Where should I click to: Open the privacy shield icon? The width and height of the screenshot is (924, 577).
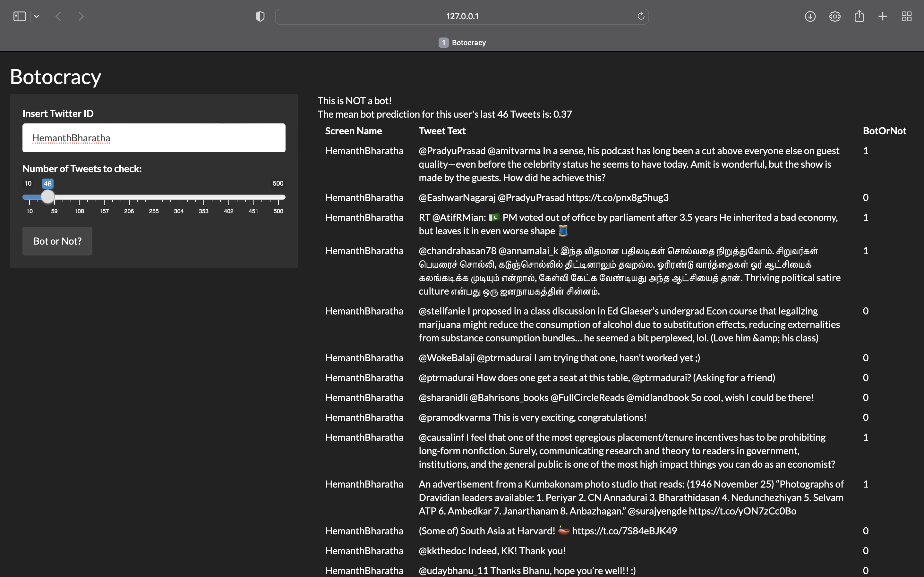pos(260,16)
